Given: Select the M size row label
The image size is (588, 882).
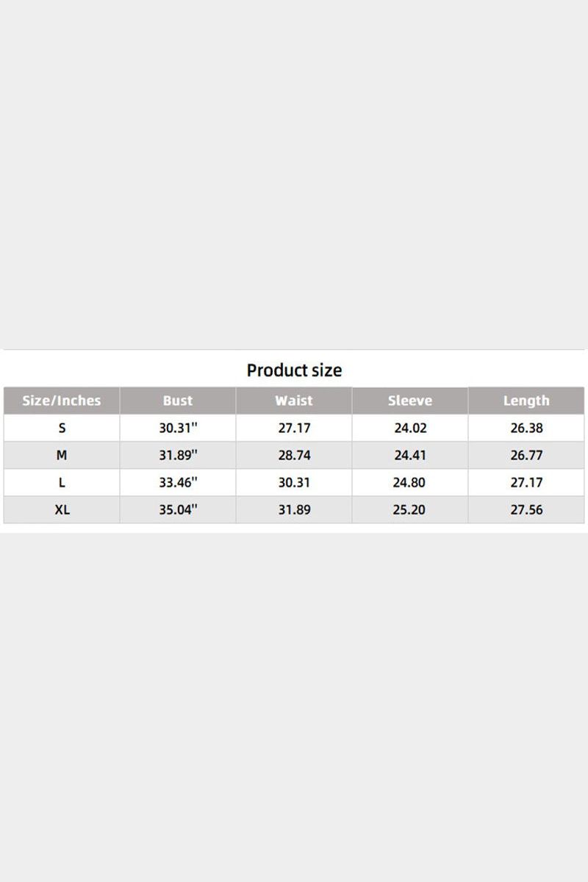Looking at the screenshot, I should 62,455.
